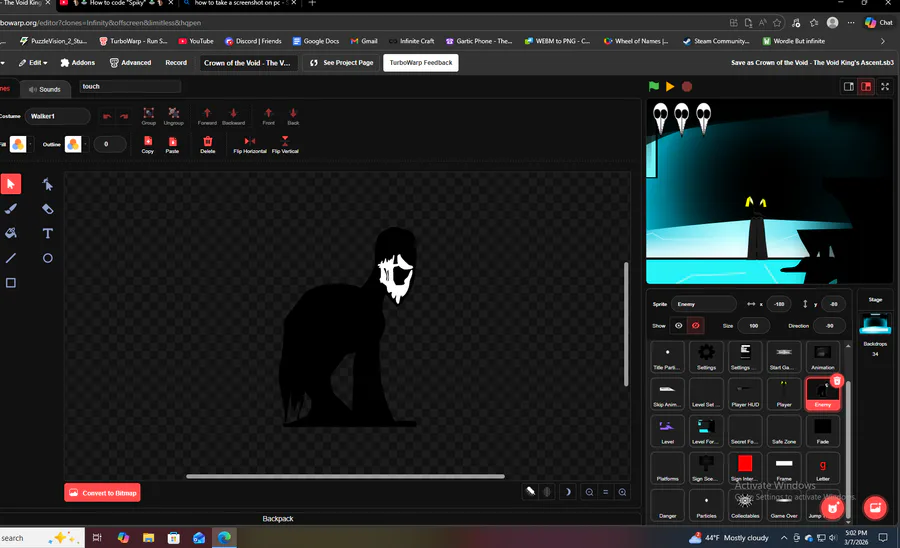The height and width of the screenshot is (548, 900).
Task: Move selection Backward one layer
Action: pyautogui.click(x=233, y=115)
